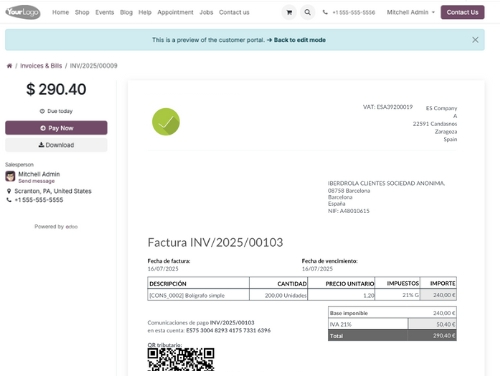Click INV/2025/00009 breadcrumb text

click(x=94, y=66)
